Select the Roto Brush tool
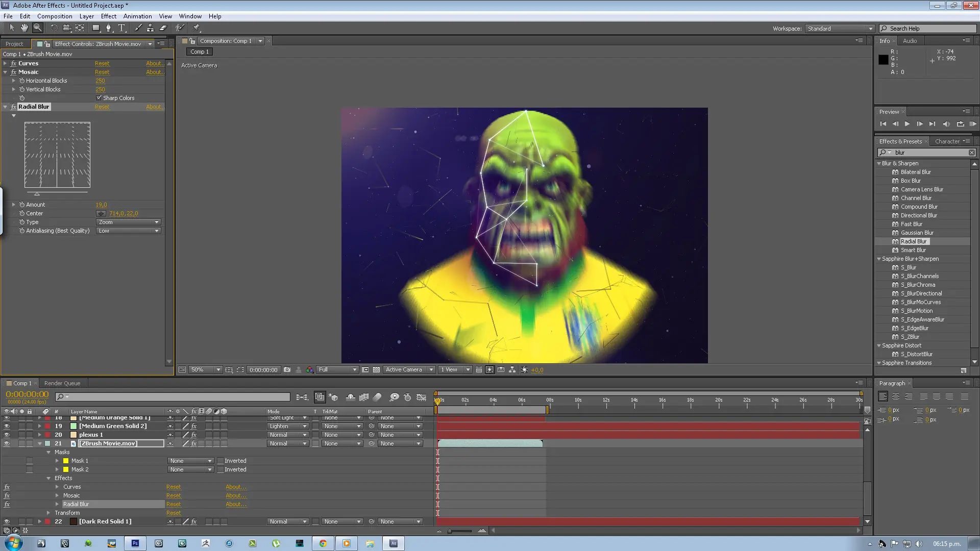980x551 pixels. click(180, 28)
